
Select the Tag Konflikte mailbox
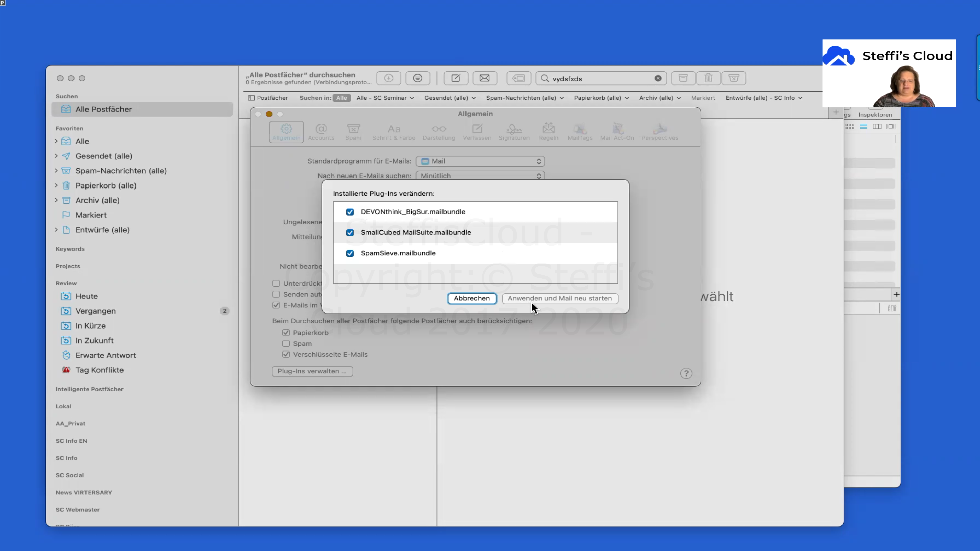coord(99,370)
